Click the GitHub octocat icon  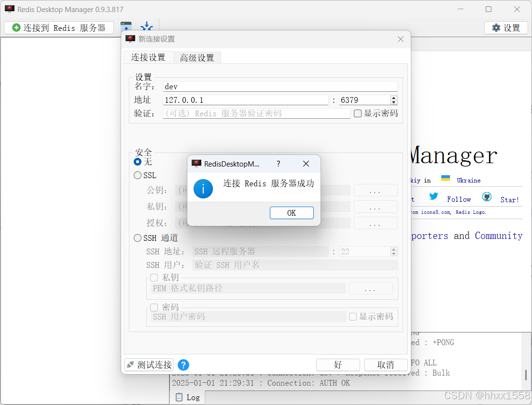pyautogui.click(x=487, y=196)
